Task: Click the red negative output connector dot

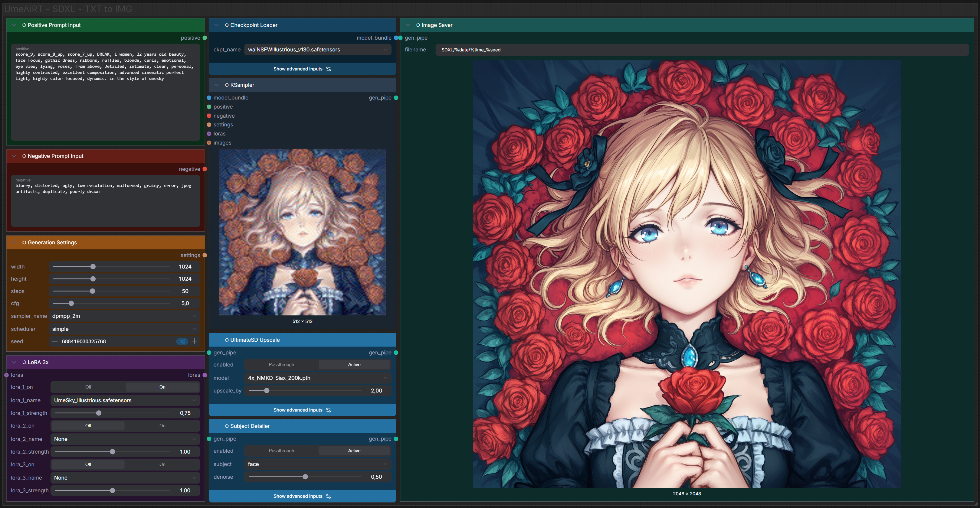Action: pos(205,169)
